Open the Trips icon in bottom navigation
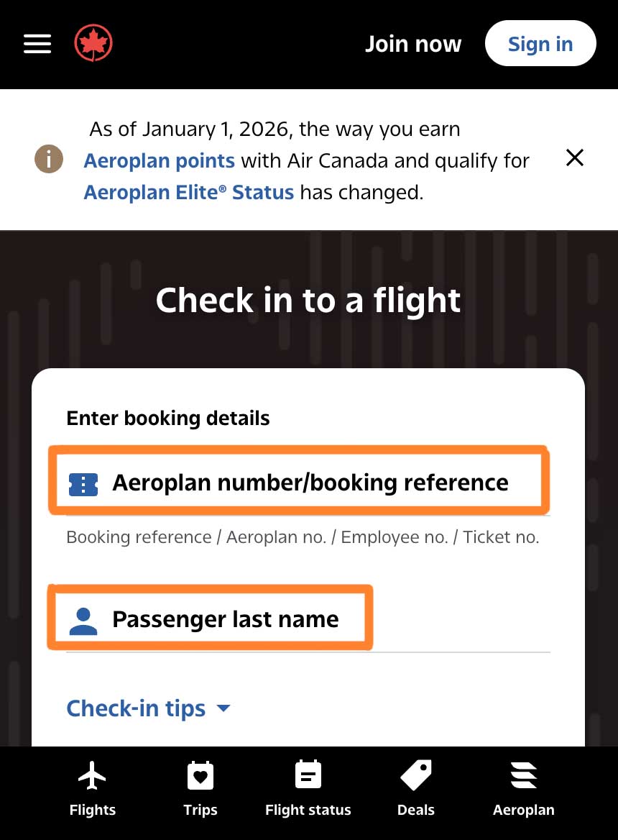This screenshot has width=618, height=840. click(200, 775)
